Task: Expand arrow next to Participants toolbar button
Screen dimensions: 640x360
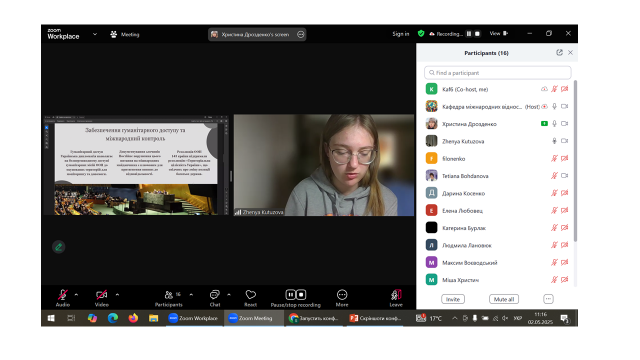Action: 191,295
